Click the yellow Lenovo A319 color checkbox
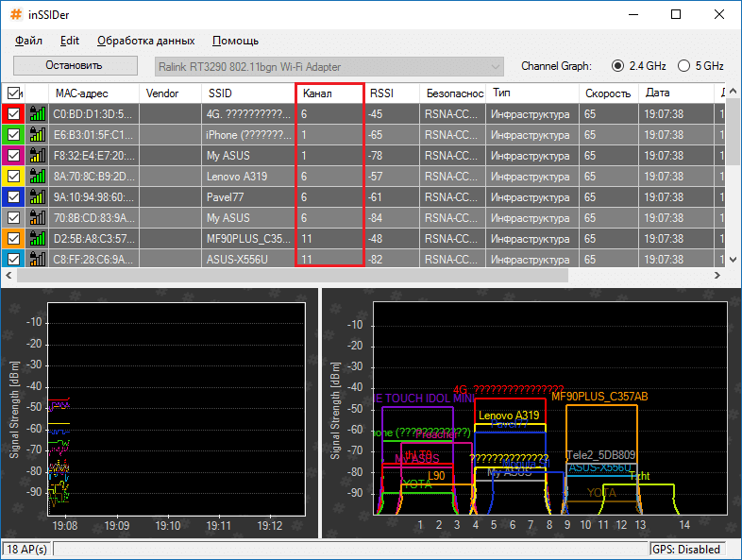This screenshot has height=560, width=742. 13,177
